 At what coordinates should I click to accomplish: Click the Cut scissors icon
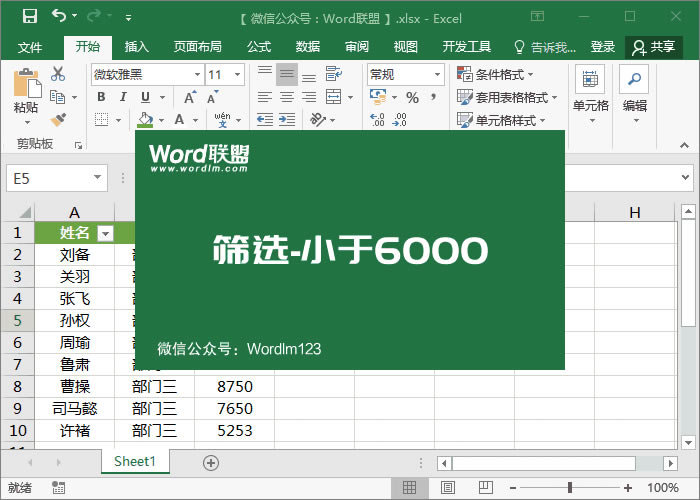tap(58, 74)
